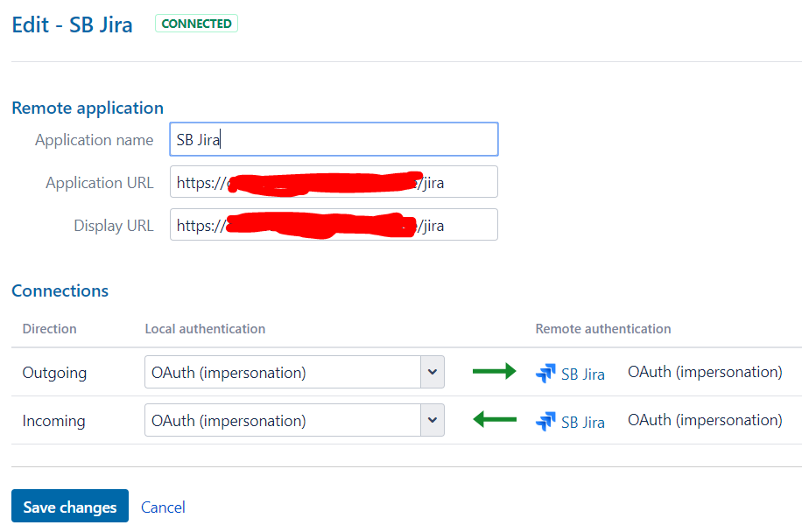Open SB Jira link in Incoming row

(582, 422)
